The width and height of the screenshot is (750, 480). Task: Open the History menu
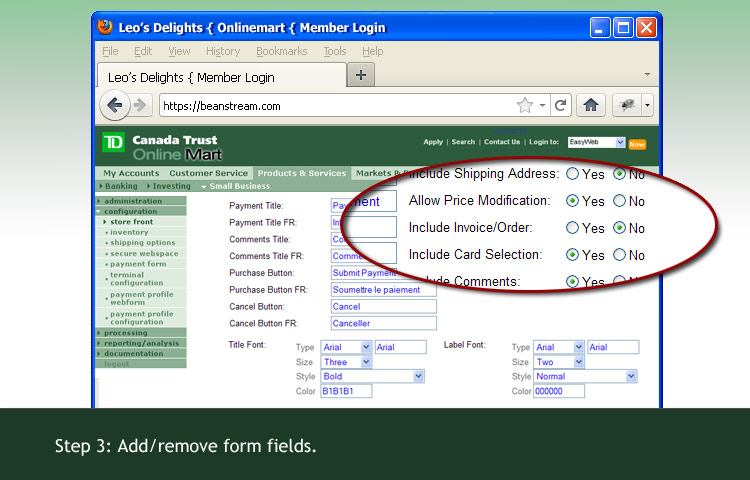coord(223,51)
